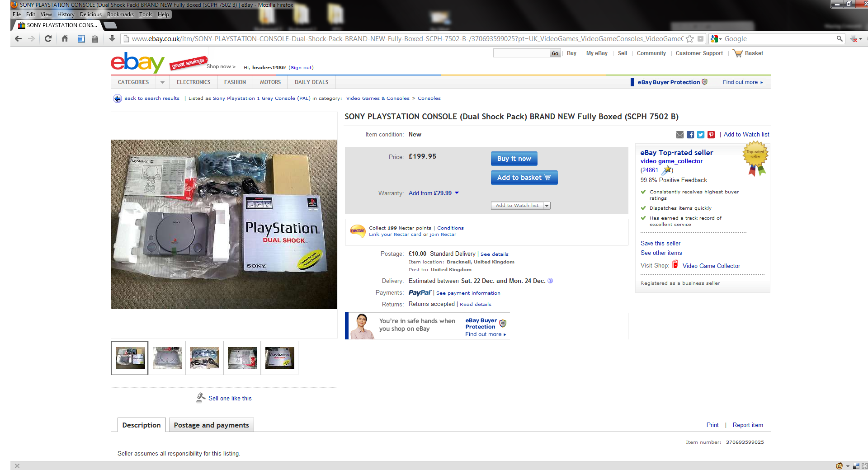This screenshot has width=868, height=470.
Task: Open the Top-rated seller badge
Action: [x=755, y=158]
